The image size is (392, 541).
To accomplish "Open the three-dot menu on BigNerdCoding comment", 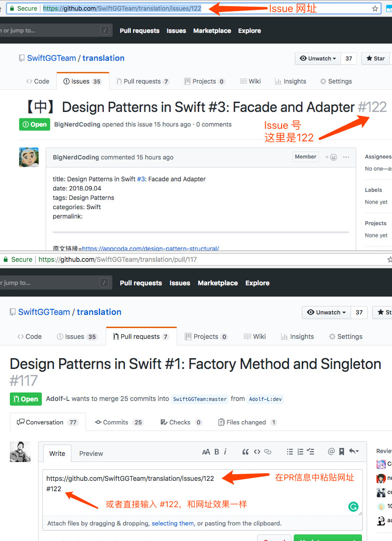I will tap(346, 157).
